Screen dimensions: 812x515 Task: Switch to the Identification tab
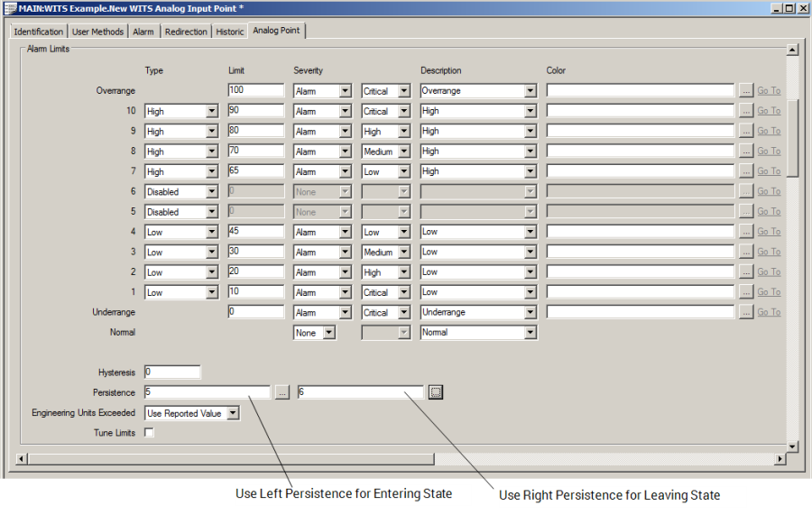click(x=39, y=32)
